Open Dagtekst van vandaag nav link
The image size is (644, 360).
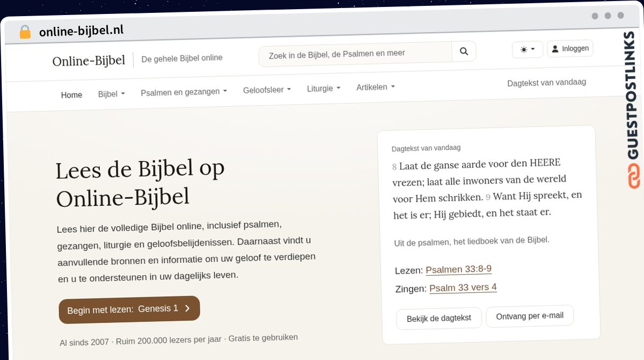pyautogui.click(x=546, y=83)
